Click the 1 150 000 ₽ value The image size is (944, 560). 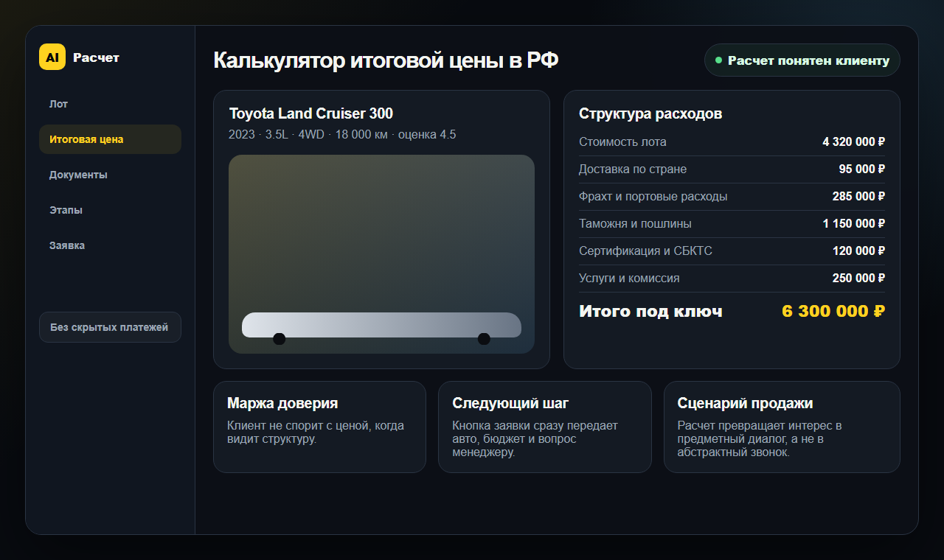tap(854, 223)
